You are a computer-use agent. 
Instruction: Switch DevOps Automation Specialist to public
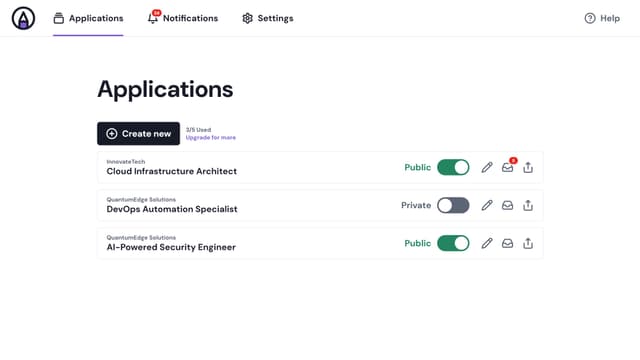(x=453, y=205)
